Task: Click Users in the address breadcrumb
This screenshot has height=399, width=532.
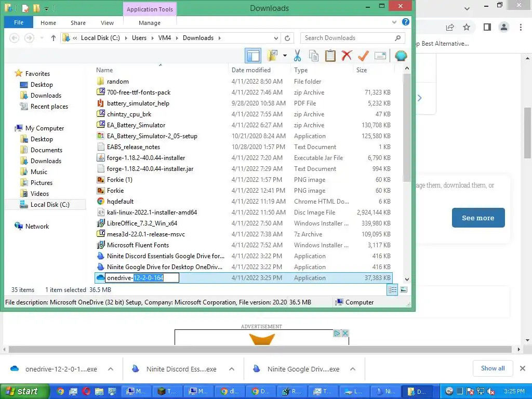Action: [x=139, y=38]
